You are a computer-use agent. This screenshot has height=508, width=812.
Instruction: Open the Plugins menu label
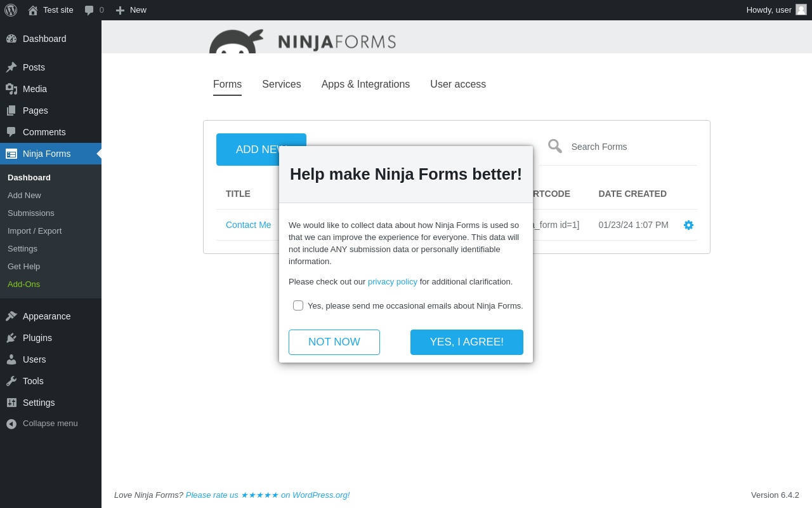pos(37,338)
